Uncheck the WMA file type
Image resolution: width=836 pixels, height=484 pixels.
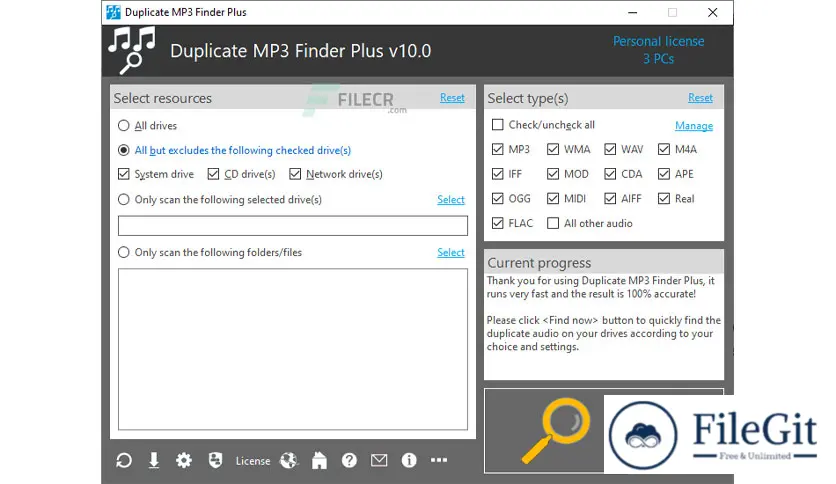point(553,149)
